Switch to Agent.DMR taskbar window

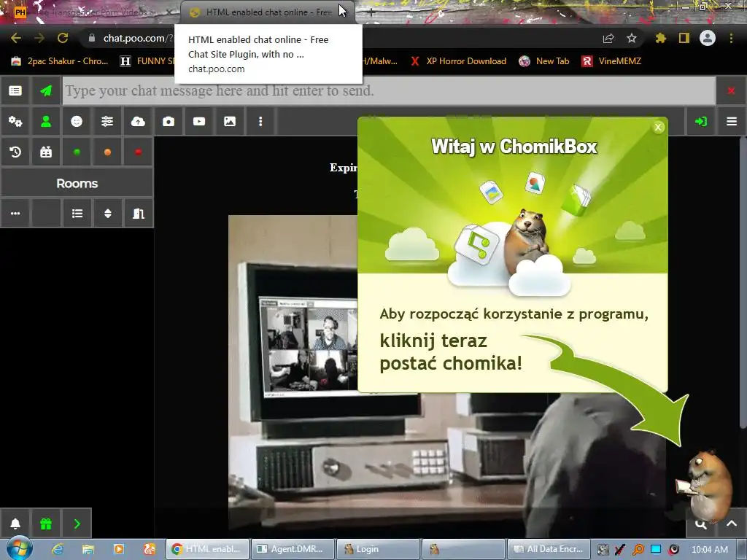[292, 549]
